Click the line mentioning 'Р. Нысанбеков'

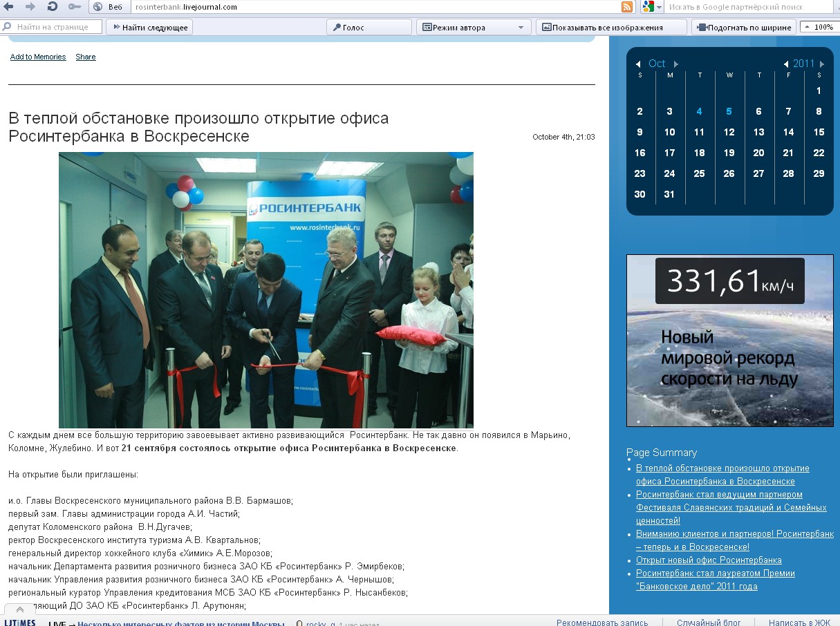[208, 593]
